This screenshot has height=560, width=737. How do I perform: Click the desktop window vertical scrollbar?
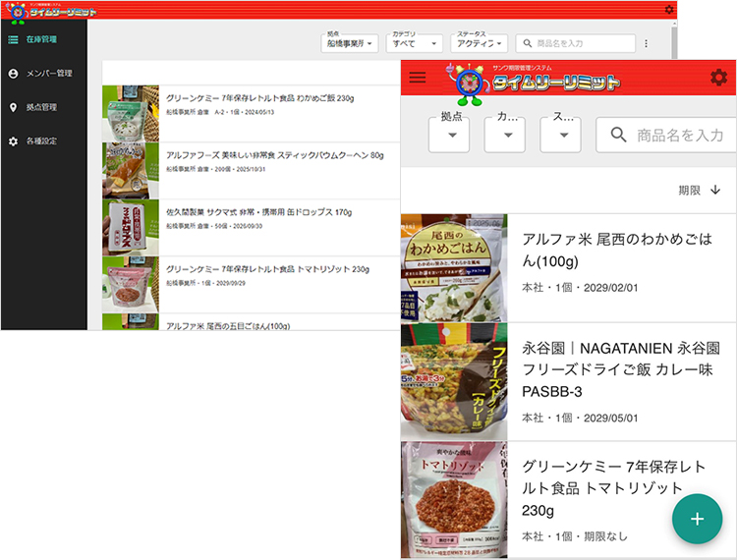pos(674,42)
